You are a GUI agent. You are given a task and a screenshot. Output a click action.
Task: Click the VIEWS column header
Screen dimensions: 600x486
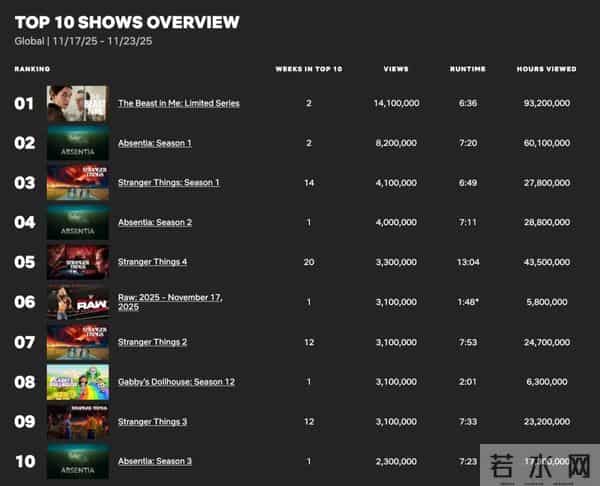point(396,69)
